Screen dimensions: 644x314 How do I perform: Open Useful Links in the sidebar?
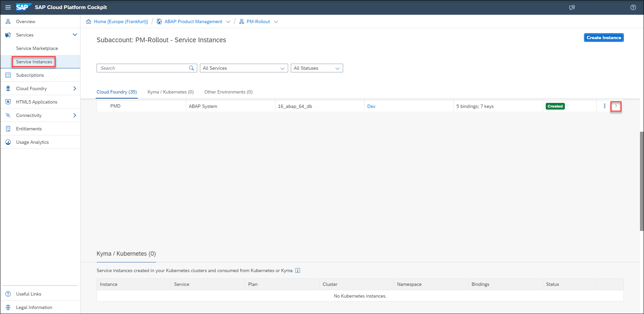[29, 294]
